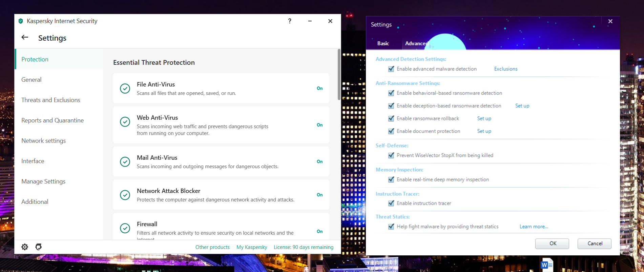The height and width of the screenshot is (272, 644).
Task: Open Reports and Quarantine section
Action: click(x=59, y=120)
